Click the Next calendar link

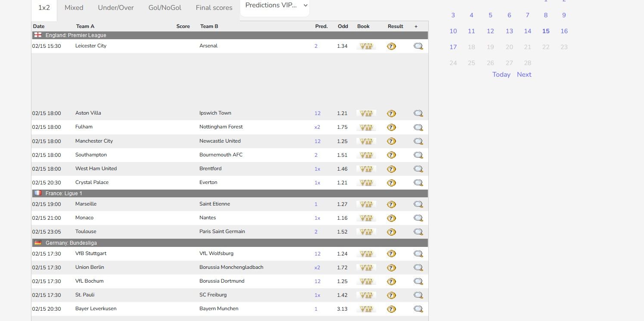click(x=524, y=75)
